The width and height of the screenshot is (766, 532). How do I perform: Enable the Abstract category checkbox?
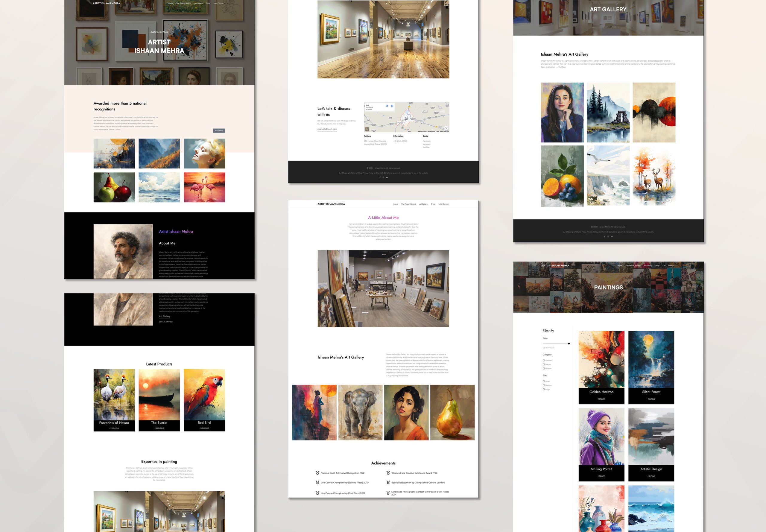click(x=544, y=360)
